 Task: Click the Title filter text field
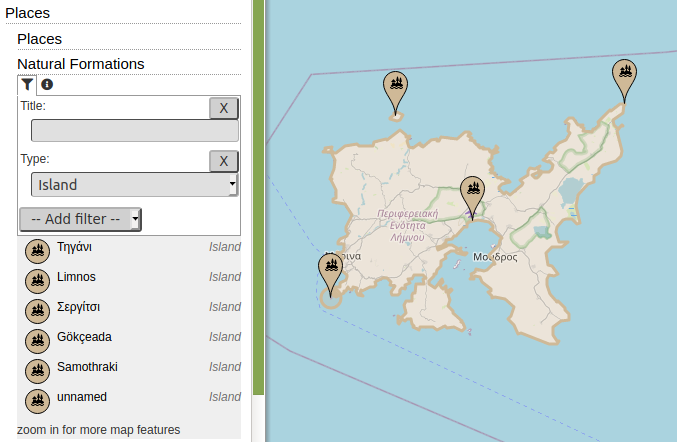tap(135, 131)
